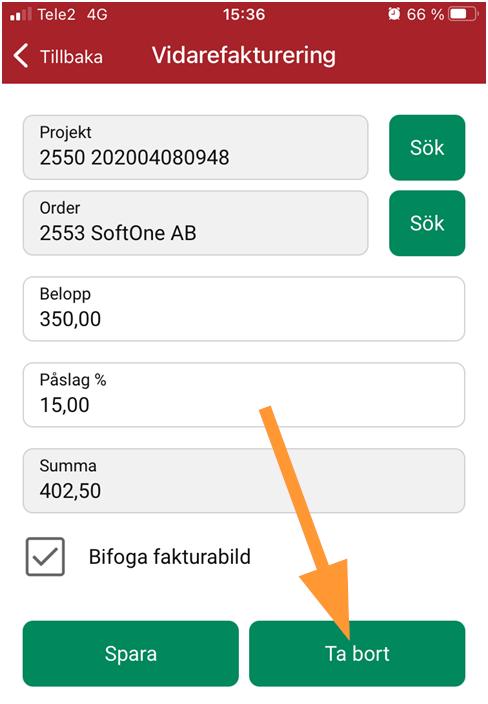Focus the Påslag % input field
488x704 pixels.
244,395
